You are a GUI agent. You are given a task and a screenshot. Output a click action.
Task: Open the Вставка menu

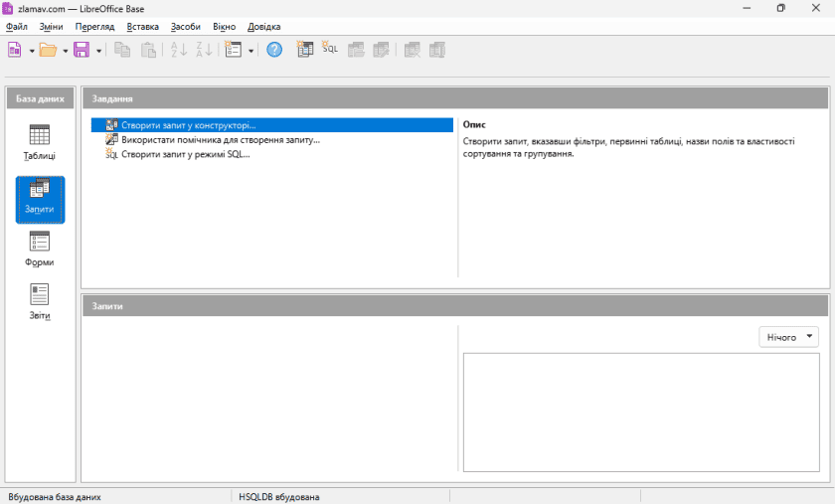(142, 27)
